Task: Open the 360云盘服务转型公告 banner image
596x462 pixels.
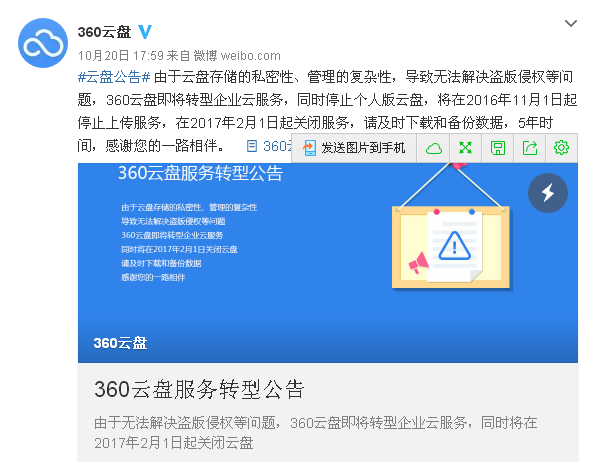Action: coord(328,262)
